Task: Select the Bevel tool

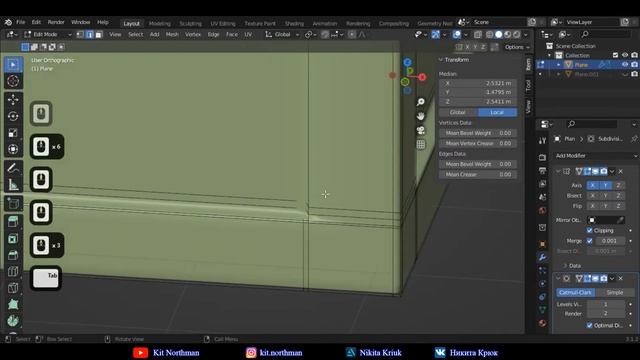Action: 13,255
